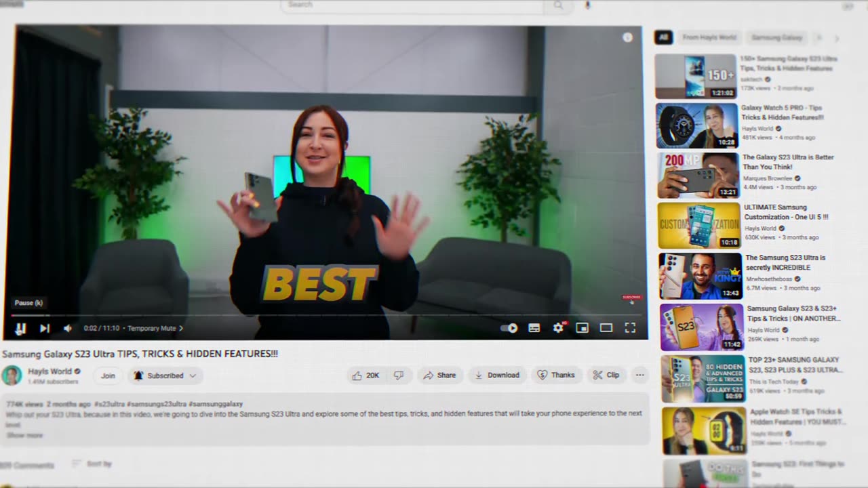The width and height of the screenshot is (868, 488).
Task: Open the This is Tech Today channel name
Action: click(774, 381)
